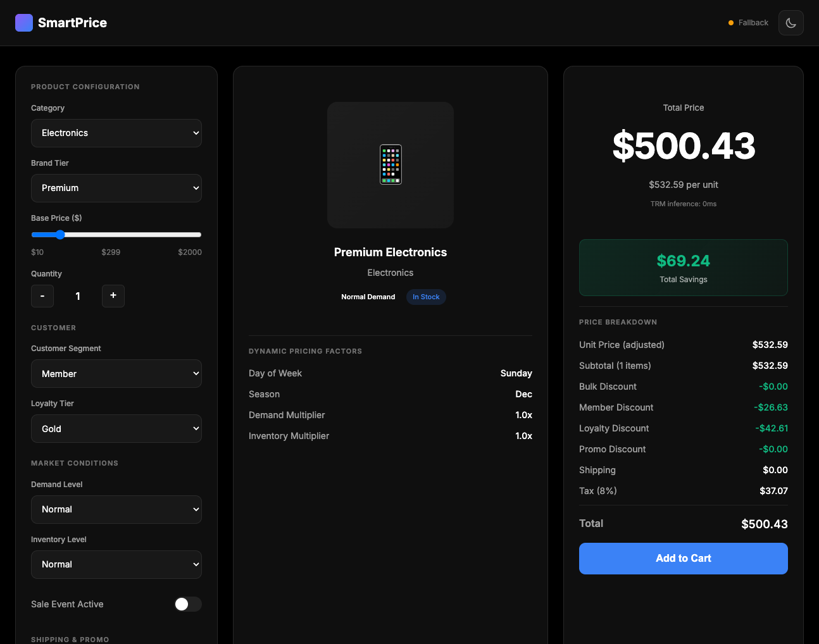This screenshot has width=819, height=644.
Task: Open the Inventory Level dropdown
Action: [x=116, y=564]
